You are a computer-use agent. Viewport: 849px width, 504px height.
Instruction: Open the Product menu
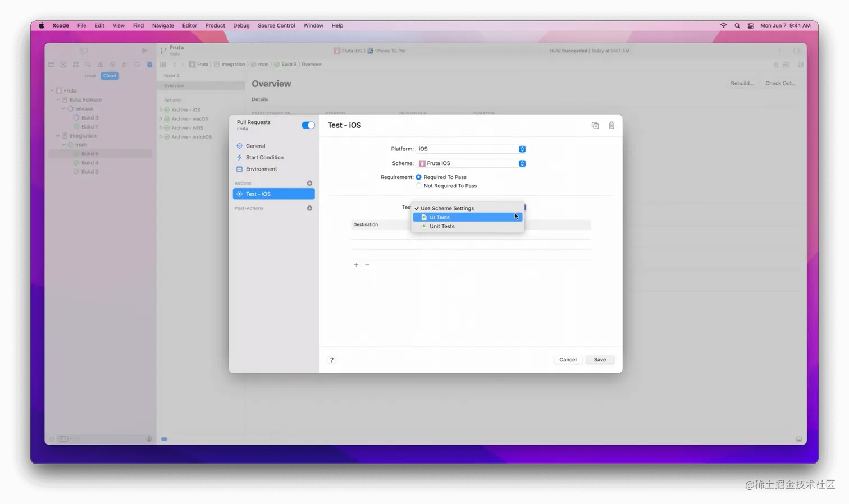tap(215, 25)
